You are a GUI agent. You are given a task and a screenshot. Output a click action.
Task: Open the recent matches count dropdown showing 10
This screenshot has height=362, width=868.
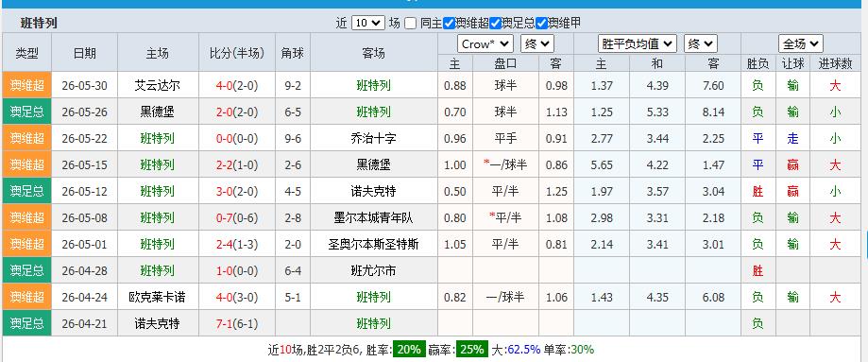368,24
